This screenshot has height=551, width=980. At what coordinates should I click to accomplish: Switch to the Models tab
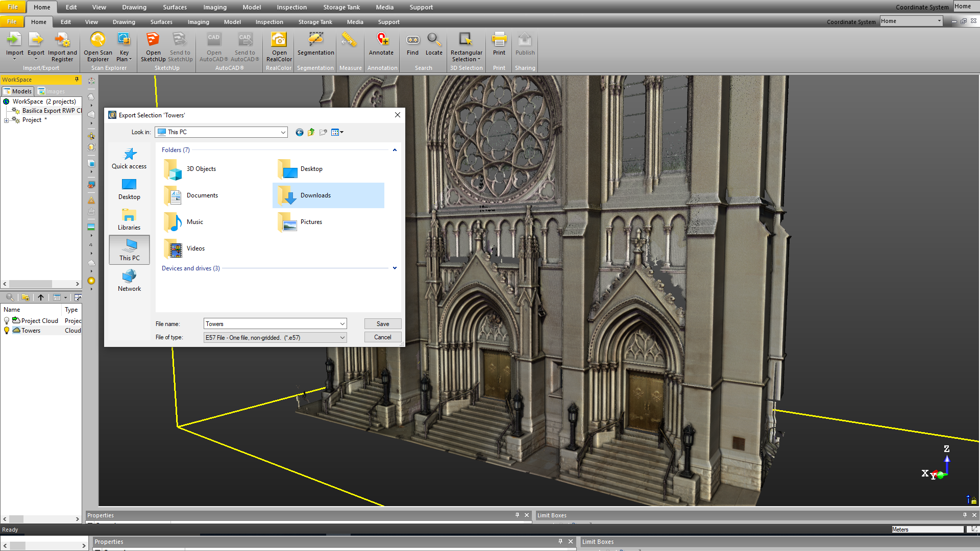click(17, 91)
